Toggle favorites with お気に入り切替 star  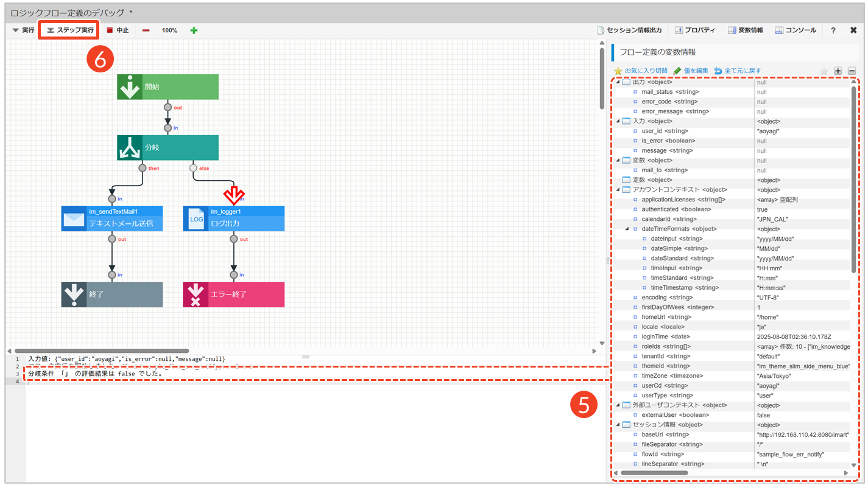coord(640,71)
